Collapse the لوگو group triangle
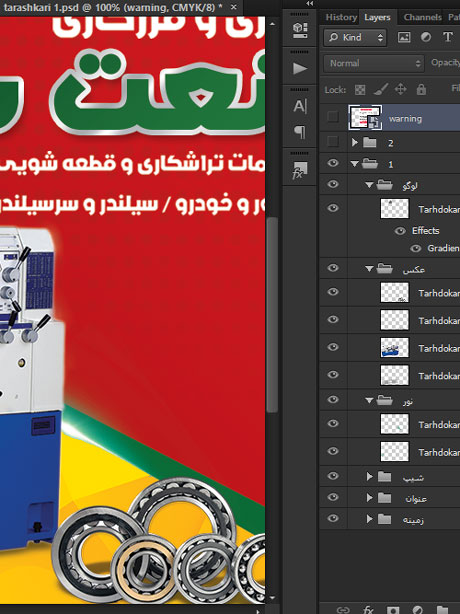The height and width of the screenshot is (614, 460). coord(369,184)
